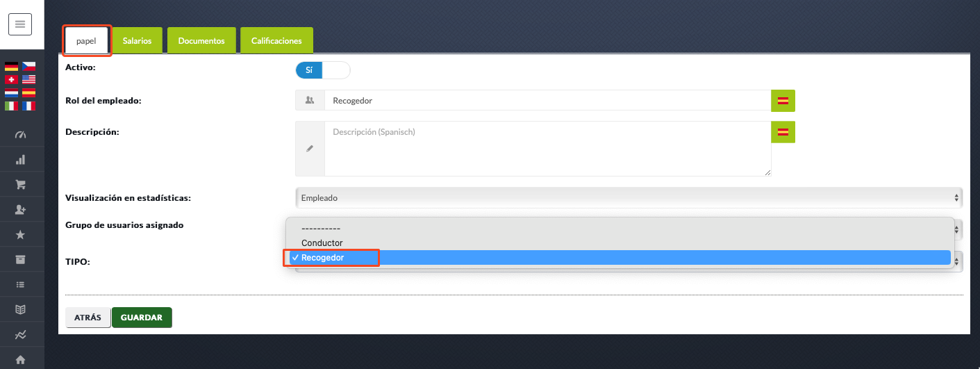Click Grupo de usuarios asignado select arrow
Viewport: 980px width, 369px height.
(x=958, y=229)
